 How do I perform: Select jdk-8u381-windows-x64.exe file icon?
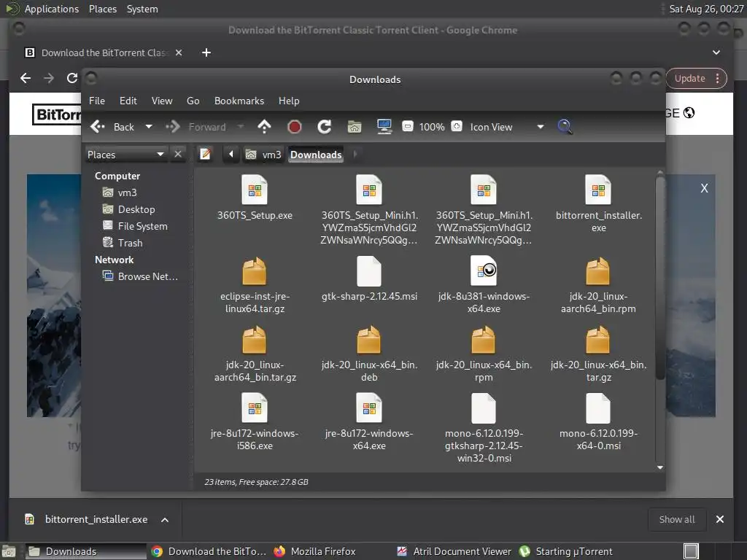pyautogui.click(x=484, y=271)
